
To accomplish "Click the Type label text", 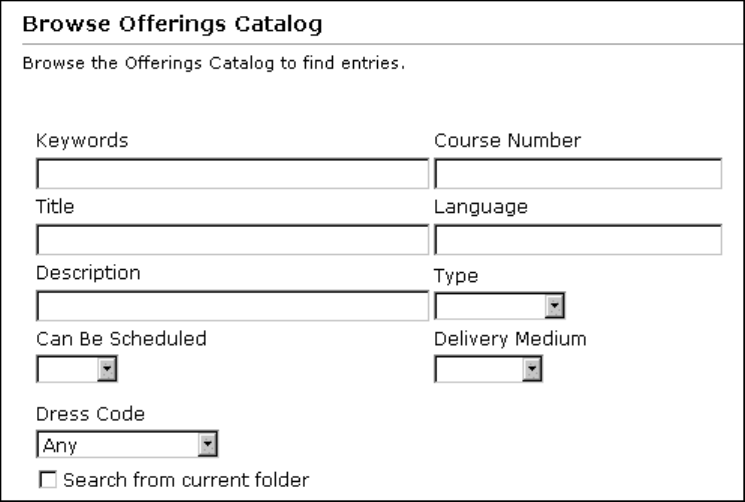I will tap(456, 276).
